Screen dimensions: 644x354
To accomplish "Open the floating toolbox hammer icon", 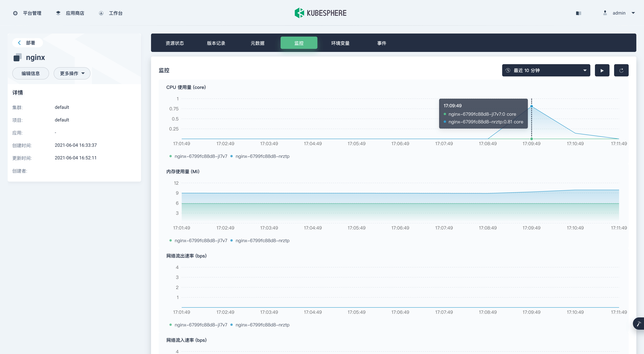I will [x=639, y=324].
